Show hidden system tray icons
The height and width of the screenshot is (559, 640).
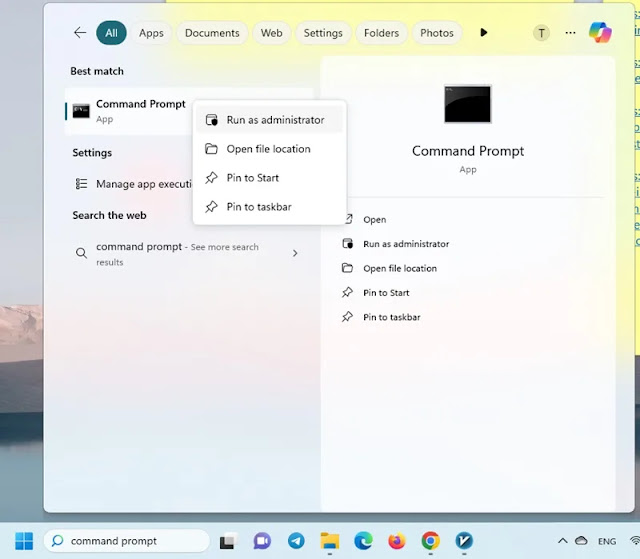pyautogui.click(x=562, y=541)
